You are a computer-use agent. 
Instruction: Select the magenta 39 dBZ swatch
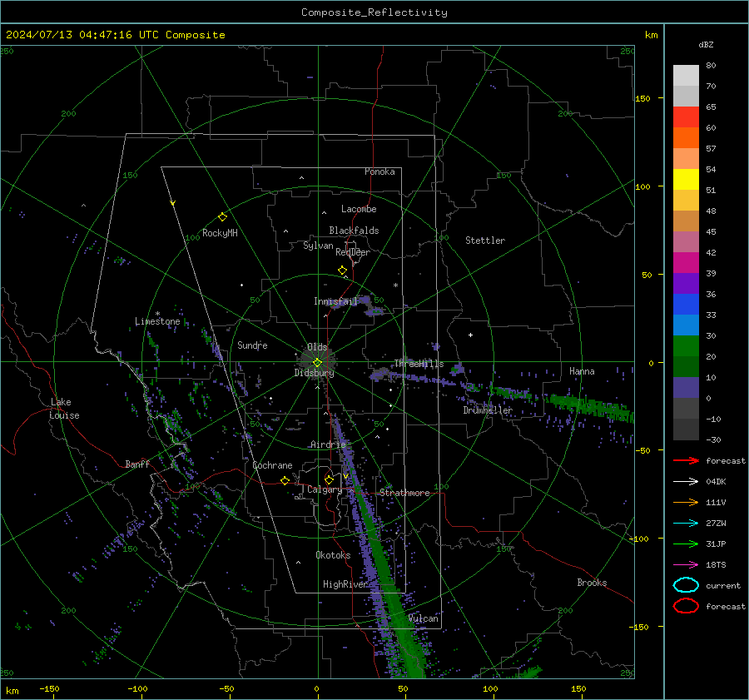686,262
